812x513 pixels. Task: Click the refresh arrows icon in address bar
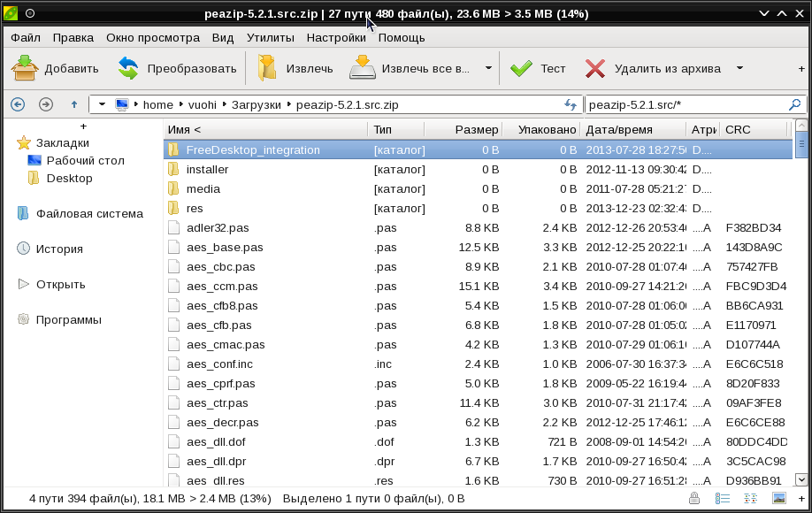(x=571, y=104)
